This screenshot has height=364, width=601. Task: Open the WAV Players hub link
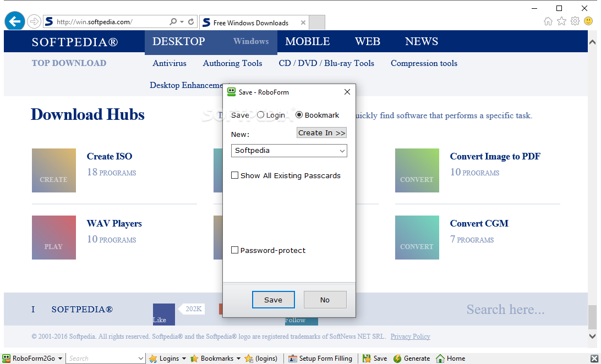pyautogui.click(x=114, y=224)
